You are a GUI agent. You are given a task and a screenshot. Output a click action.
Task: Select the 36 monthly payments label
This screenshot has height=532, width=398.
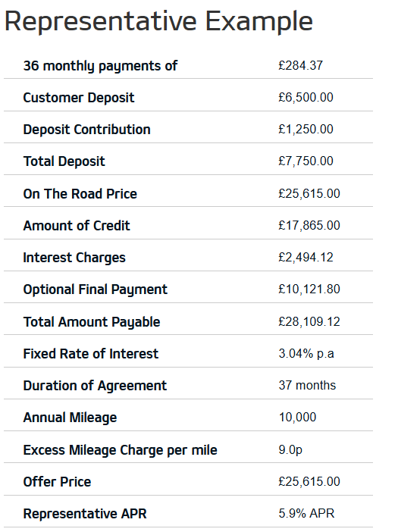pyautogui.click(x=100, y=66)
